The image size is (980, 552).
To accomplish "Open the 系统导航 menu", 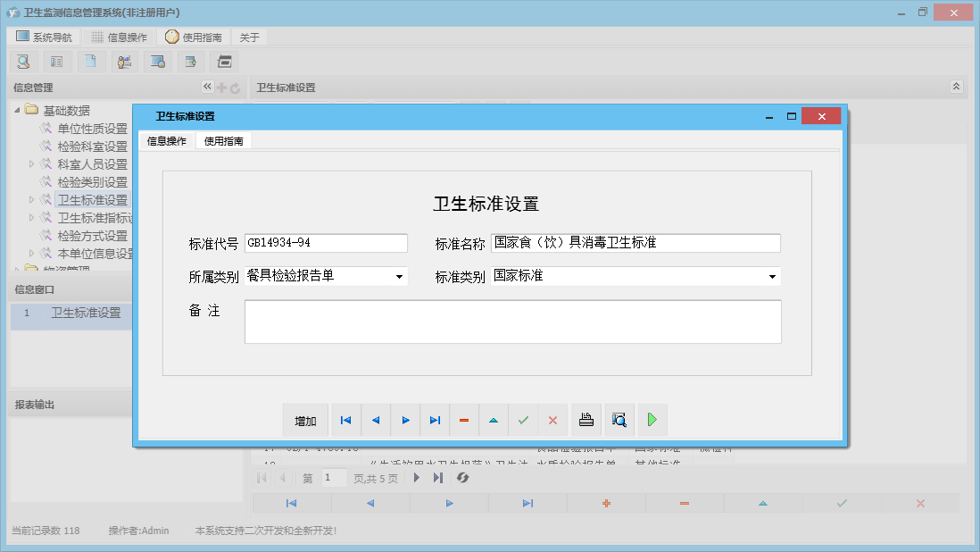I will pyautogui.click(x=44, y=38).
